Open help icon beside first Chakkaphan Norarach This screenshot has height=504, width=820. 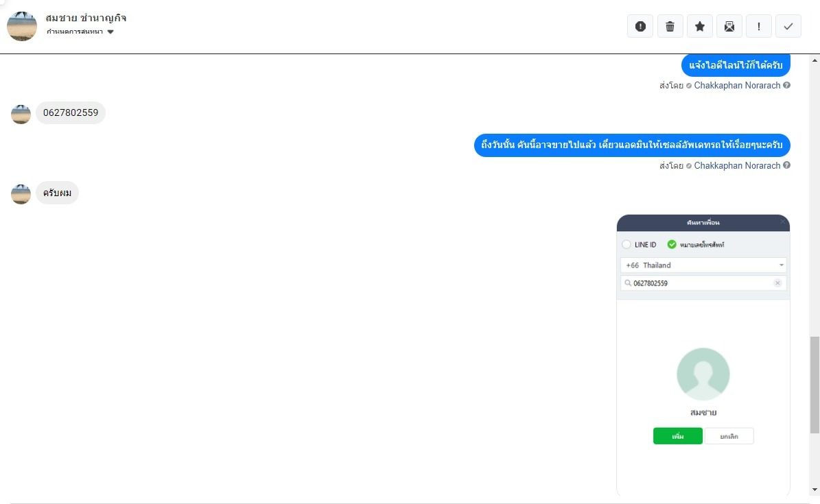786,85
